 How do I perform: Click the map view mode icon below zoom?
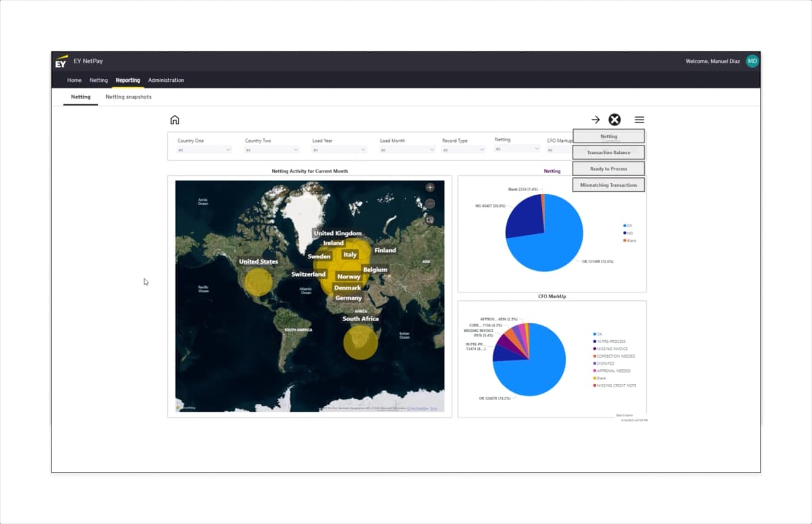coord(430,220)
